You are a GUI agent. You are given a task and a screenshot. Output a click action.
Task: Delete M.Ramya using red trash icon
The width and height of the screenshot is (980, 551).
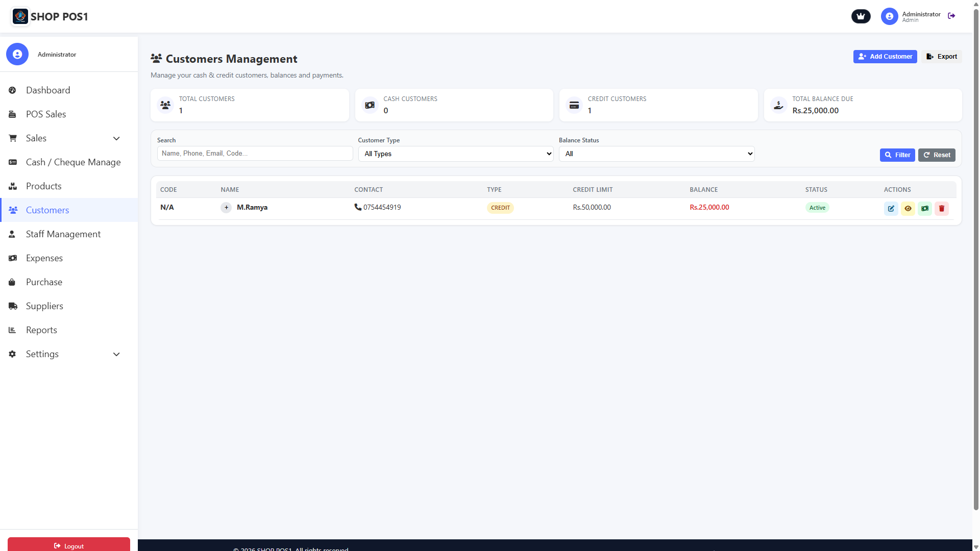point(941,208)
